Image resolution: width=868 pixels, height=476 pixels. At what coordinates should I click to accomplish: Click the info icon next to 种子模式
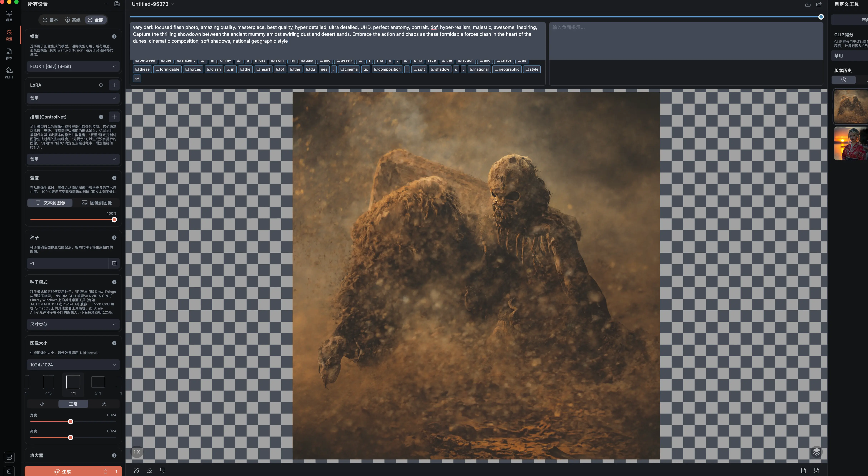[x=114, y=282]
